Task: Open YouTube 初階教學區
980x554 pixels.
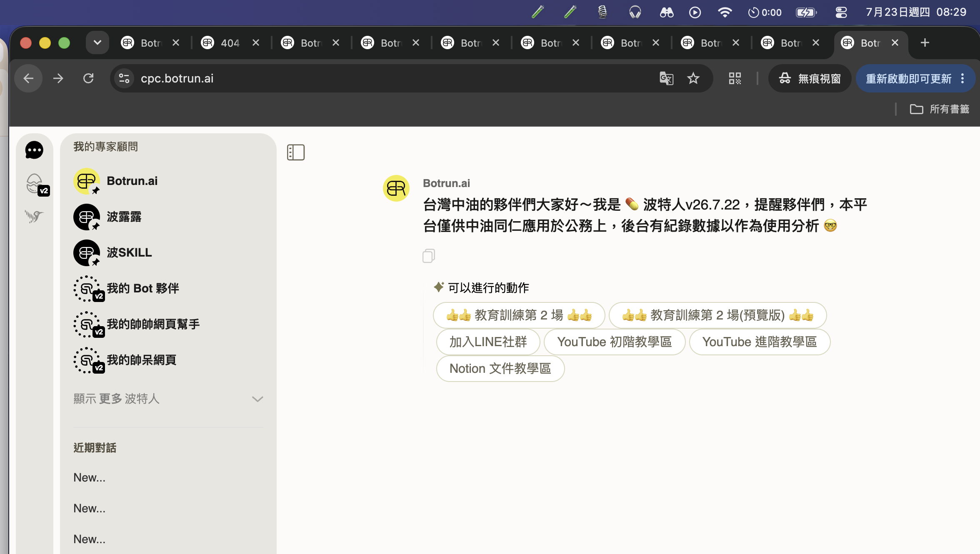Action: (x=615, y=342)
